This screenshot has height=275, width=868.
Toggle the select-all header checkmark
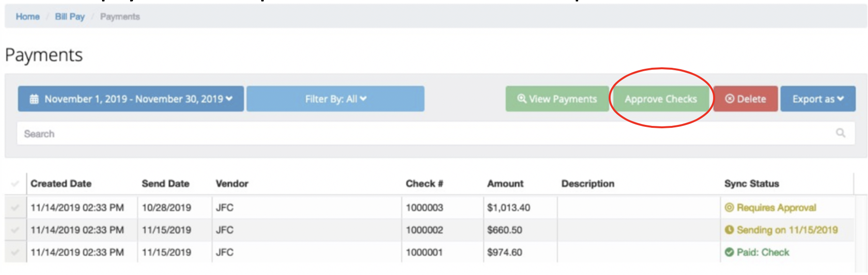tap(15, 183)
